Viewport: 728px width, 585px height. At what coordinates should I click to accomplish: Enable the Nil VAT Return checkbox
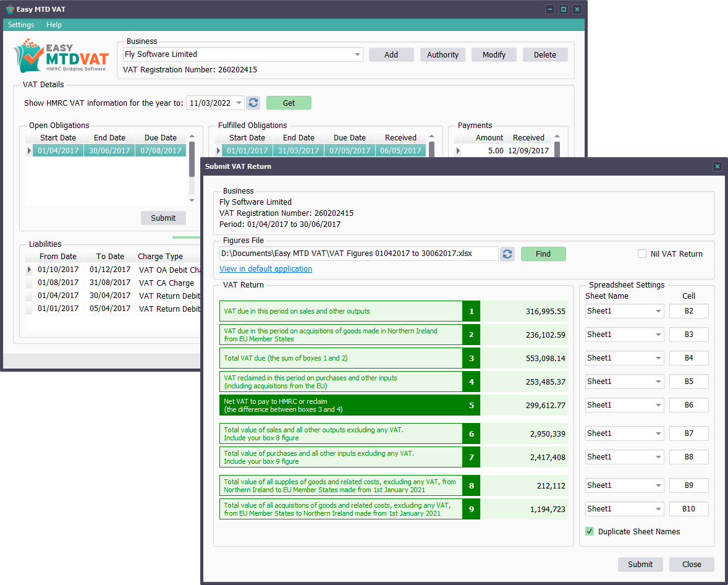[x=642, y=254]
